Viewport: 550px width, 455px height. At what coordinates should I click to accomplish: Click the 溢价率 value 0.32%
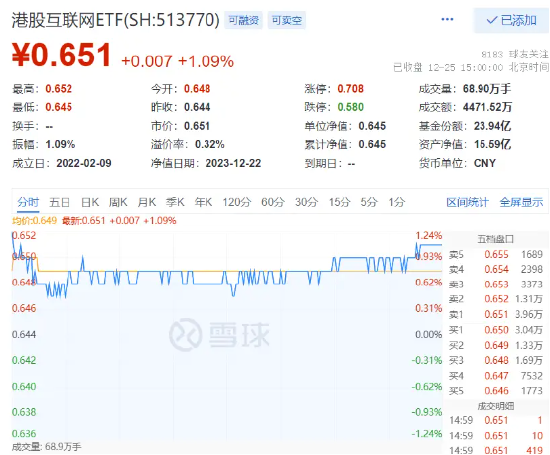tap(209, 144)
